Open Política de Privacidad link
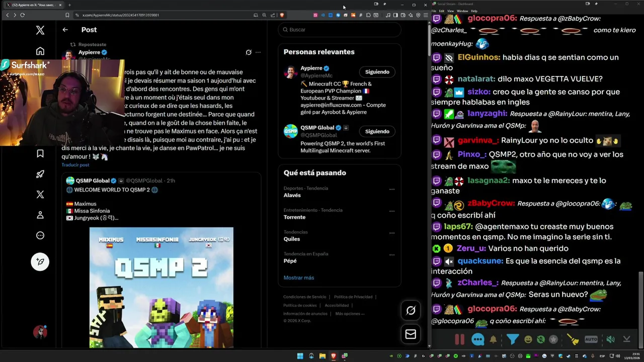The image size is (644, 362). click(x=353, y=297)
